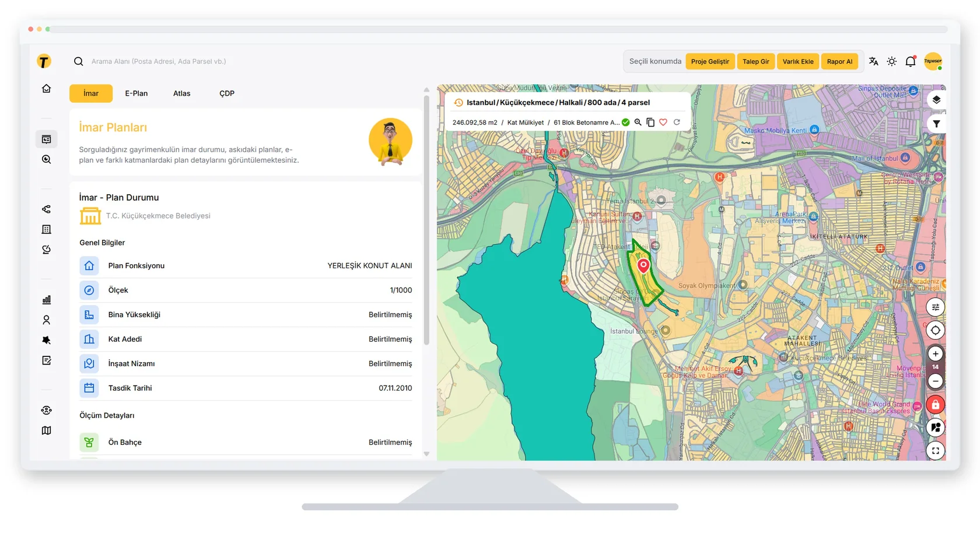Open the bar chart statistics sidebar icon
This screenshot has height=533, width=980.
[x=46, y=300]
